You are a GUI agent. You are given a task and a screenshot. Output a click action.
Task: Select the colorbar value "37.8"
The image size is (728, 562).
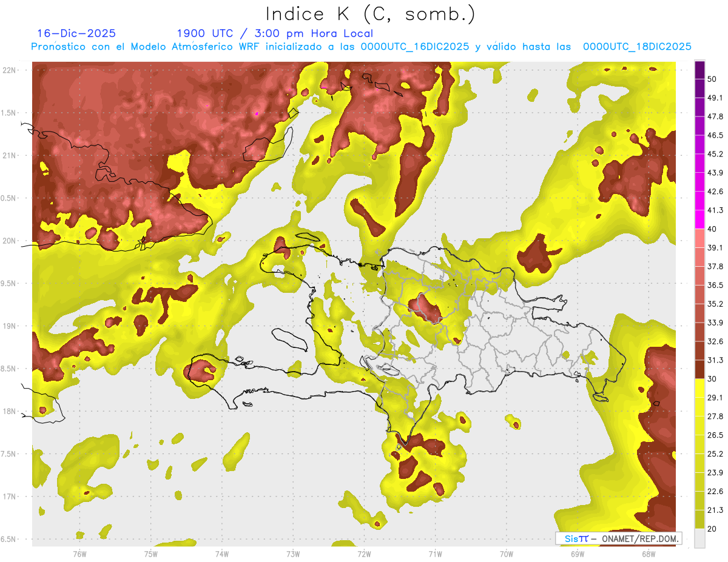pos(715,266)
